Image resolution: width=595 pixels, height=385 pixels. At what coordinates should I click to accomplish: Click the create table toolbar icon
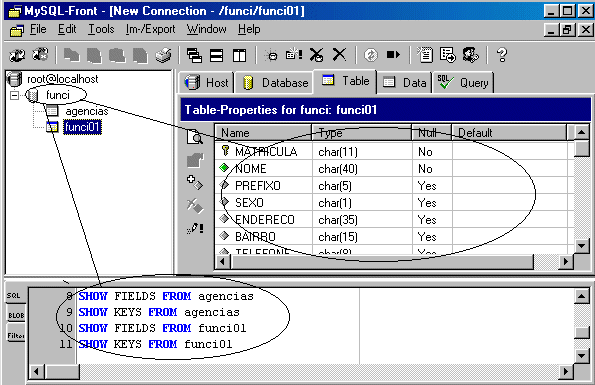294,55
